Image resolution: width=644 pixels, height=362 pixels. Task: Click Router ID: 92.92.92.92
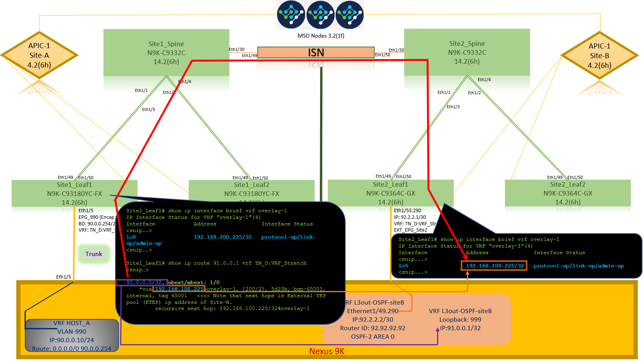[373, 328]
